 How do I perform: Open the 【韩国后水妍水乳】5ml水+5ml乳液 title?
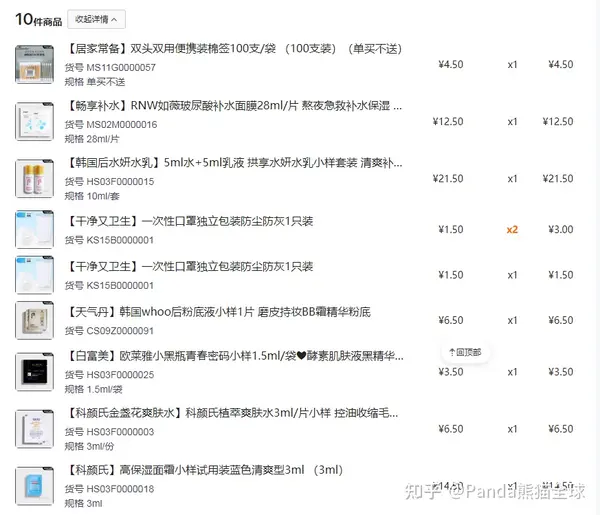point(234,163)
